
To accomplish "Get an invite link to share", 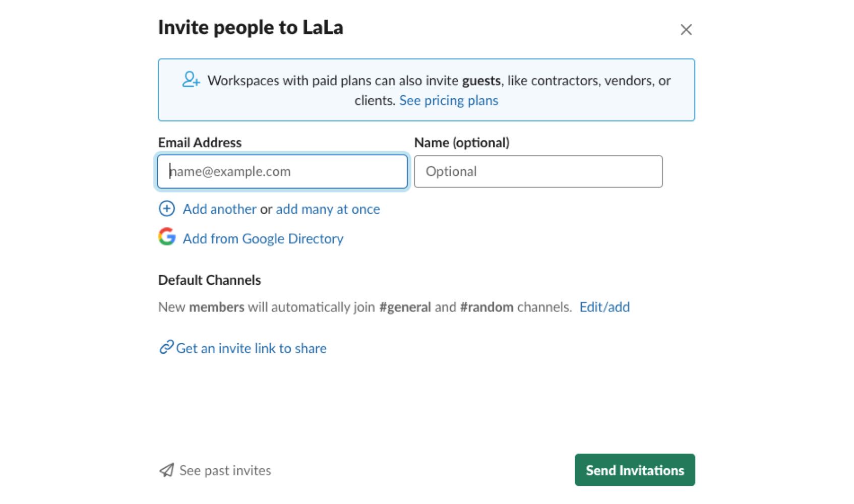I will pyautogui.click(x=251, y=348).
